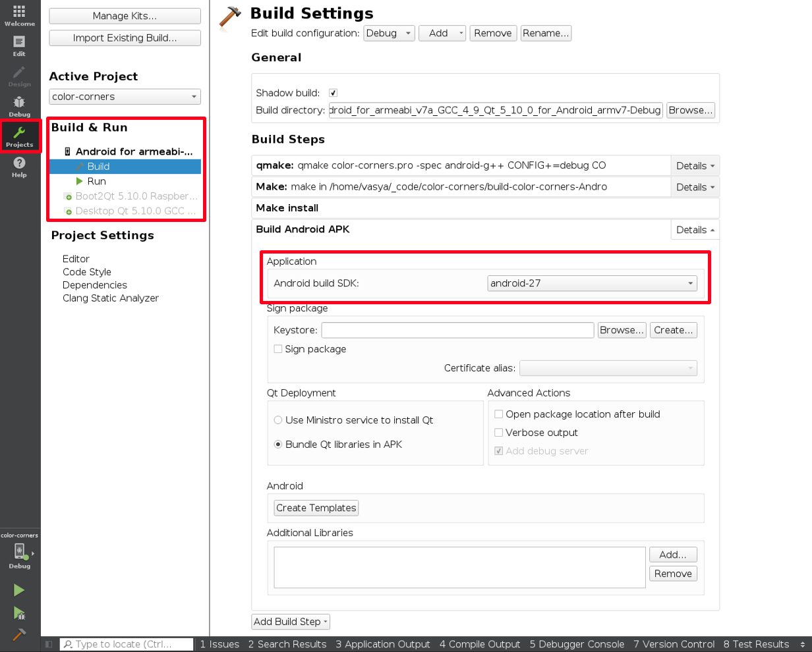This screenshot has height=652, width=812.
Task: Open the Test Results pane
Action: click(756, 644)
